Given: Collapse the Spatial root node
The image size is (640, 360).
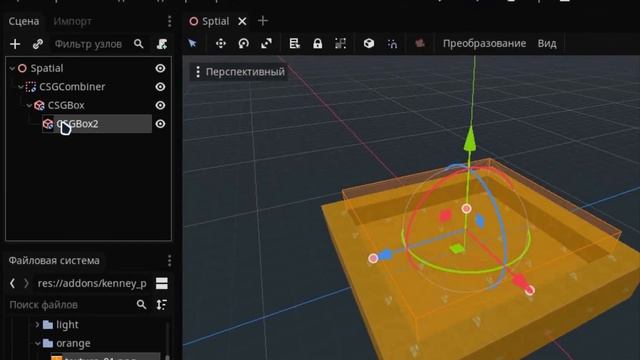Looking at the screenshot, I should coord(12,68).
